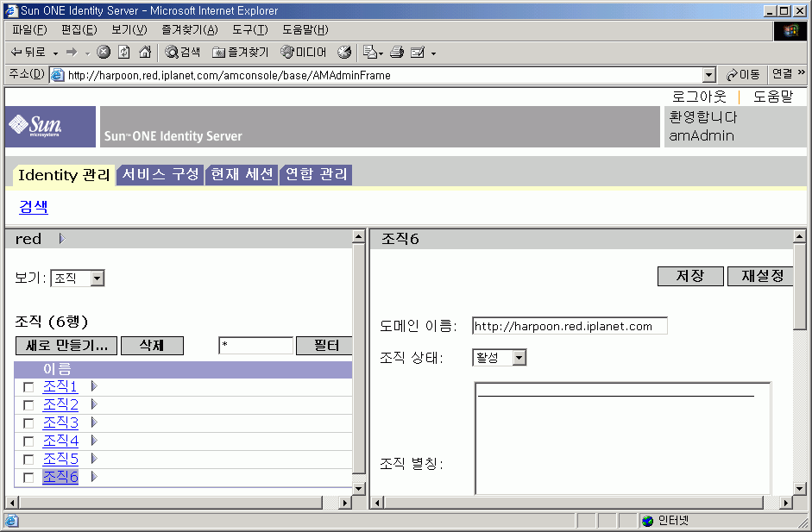Viewport: 812px width, 532px height.
Task: Click the 새로 만들기... button
Action: pos(66,346)
